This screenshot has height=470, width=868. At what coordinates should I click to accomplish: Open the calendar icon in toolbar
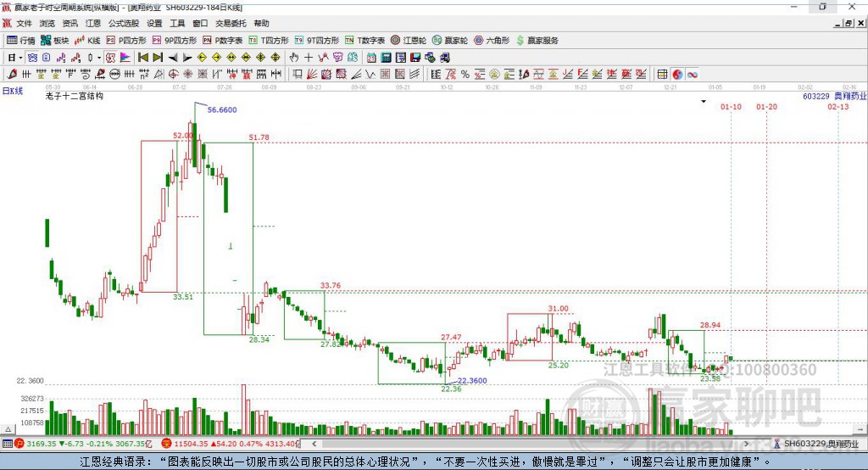point(371,58)
